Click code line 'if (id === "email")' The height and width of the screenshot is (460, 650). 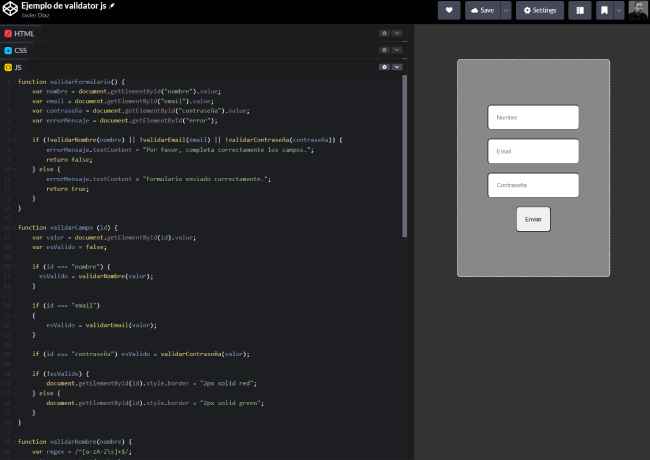pyautogui.click(x=66, y=305)
